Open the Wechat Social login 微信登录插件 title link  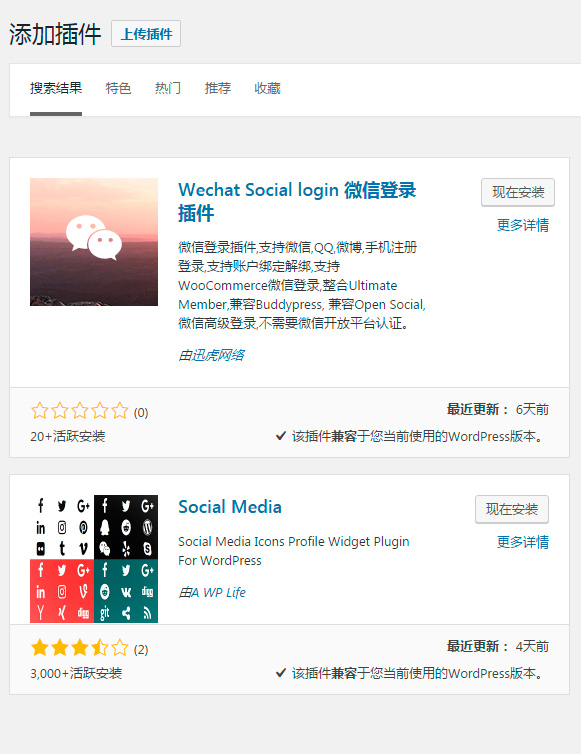(297, 201)
